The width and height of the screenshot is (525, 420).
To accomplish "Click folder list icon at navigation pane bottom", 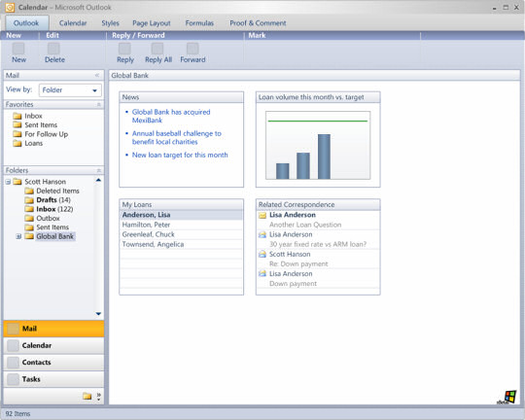I will [87, 397].
